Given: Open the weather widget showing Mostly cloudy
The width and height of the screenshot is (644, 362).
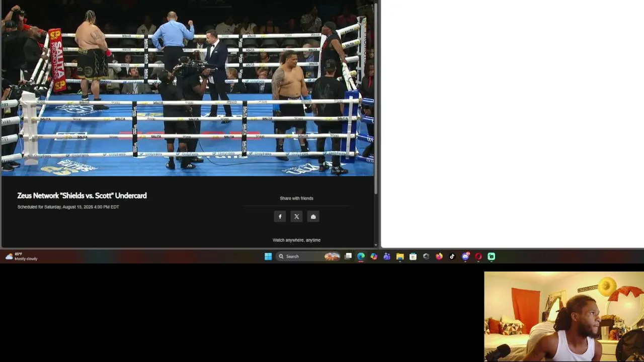Looking at the screenshot, I should [21, 256].
